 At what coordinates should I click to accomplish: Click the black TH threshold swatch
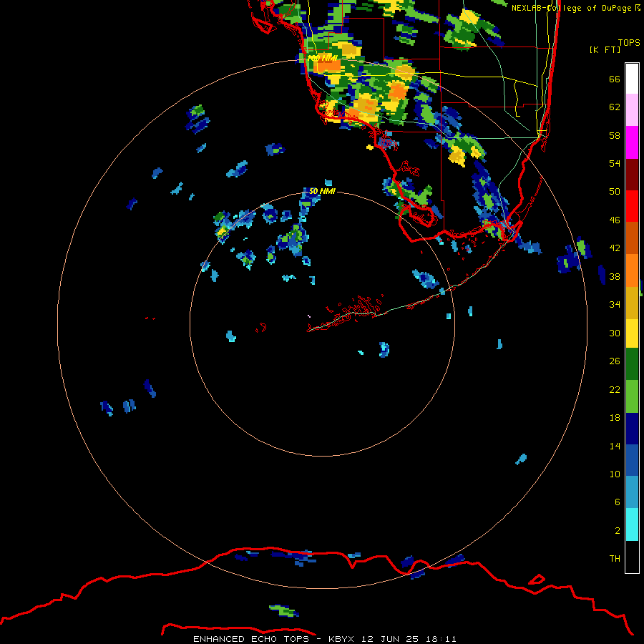[x=632, y=557]
